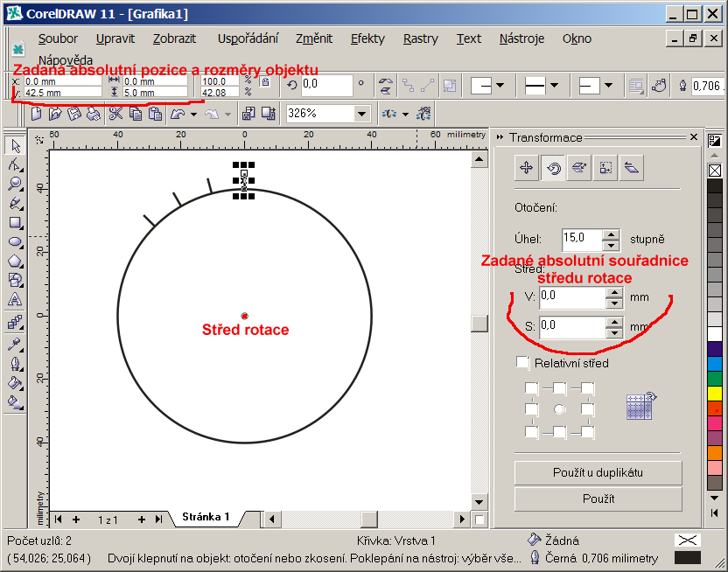Open the Rotate tab in Transformace docker
The width and height of the screenshot is (728, 572).
click(553, 167)
